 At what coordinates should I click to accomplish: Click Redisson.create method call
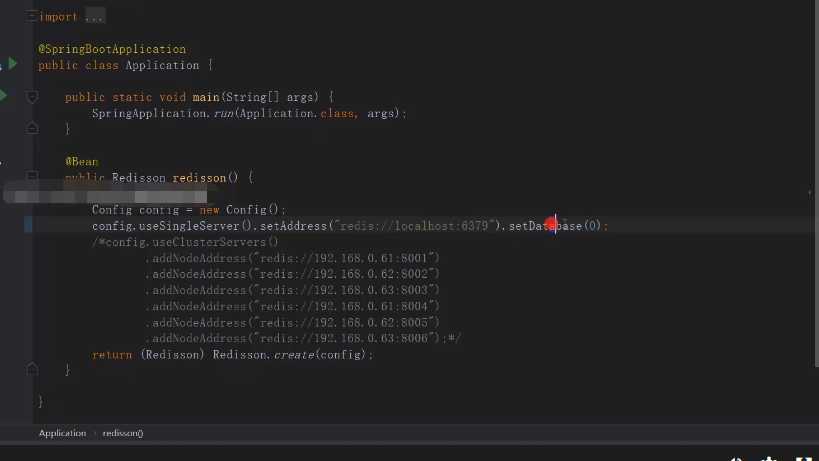(290, 354)
